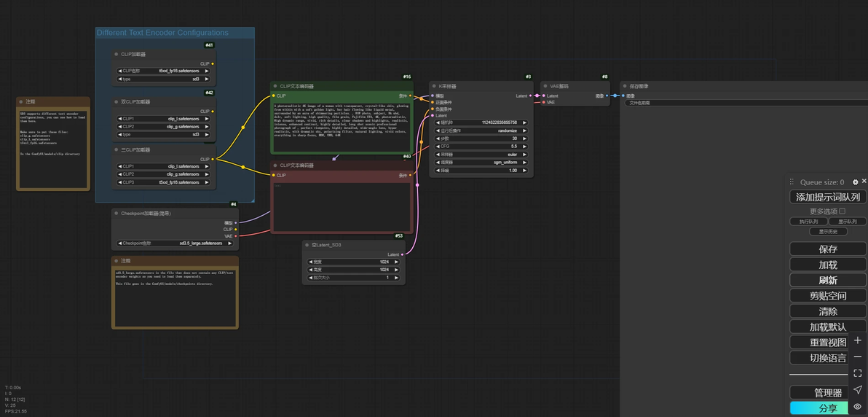868x417 pixels.
Task: Click the 显示历史 history button
Action: (828, 231)
